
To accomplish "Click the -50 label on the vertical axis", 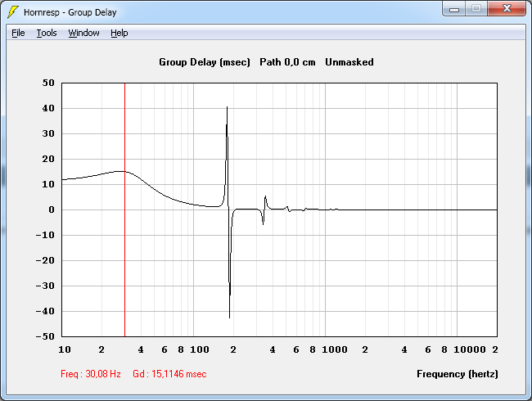I will pyautogui.click(x=45, y=336).
